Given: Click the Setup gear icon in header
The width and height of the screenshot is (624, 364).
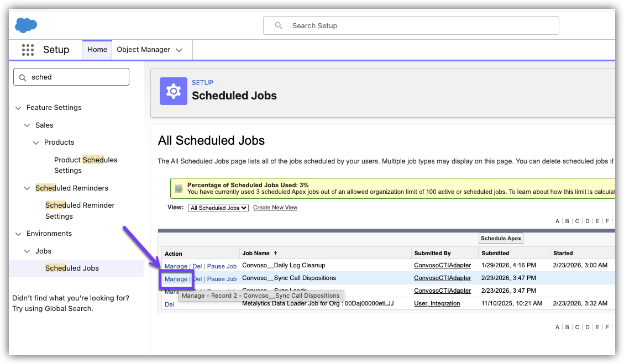Looking at the screenshot, I should click(x=174, y=91).
